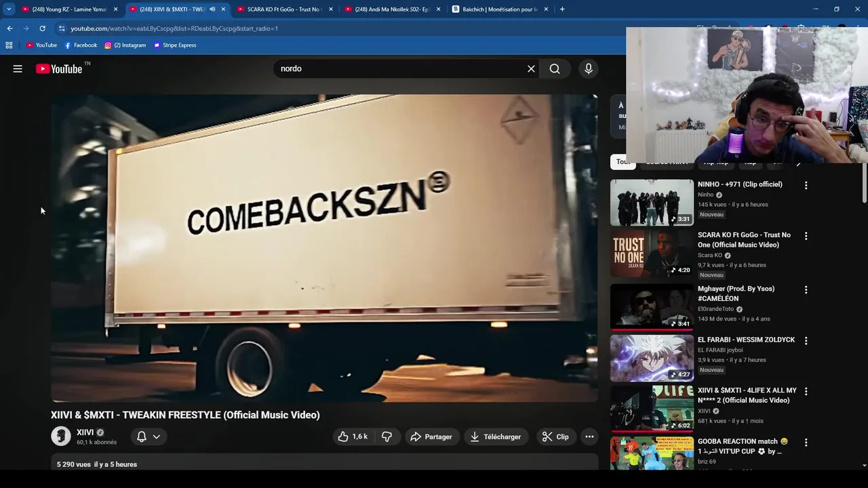This screenshot has height=488, width=868.
Task: Open the Facebook bookmark
Action: coord(81,45)
